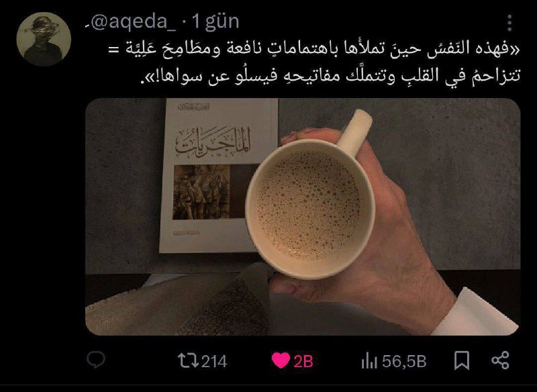Share the post via share icon
Viewport: 537px width, 392px height.
(x=500, y=360)
